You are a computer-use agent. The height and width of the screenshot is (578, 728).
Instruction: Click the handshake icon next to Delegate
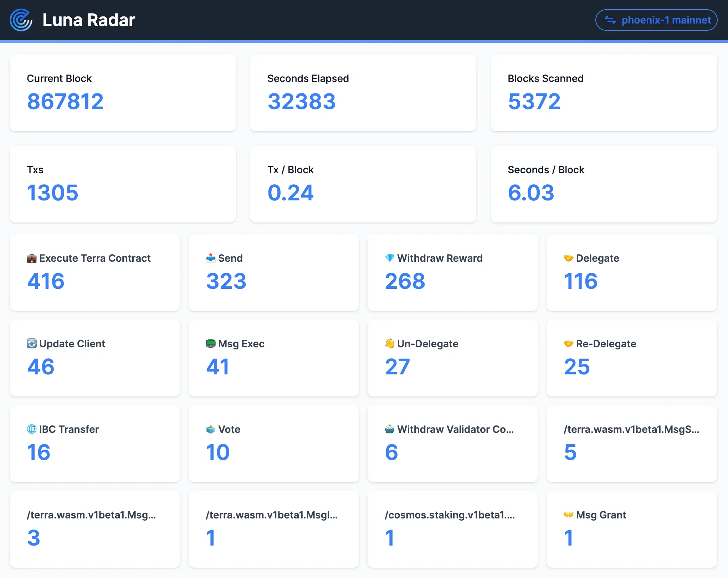pos(569,258)
